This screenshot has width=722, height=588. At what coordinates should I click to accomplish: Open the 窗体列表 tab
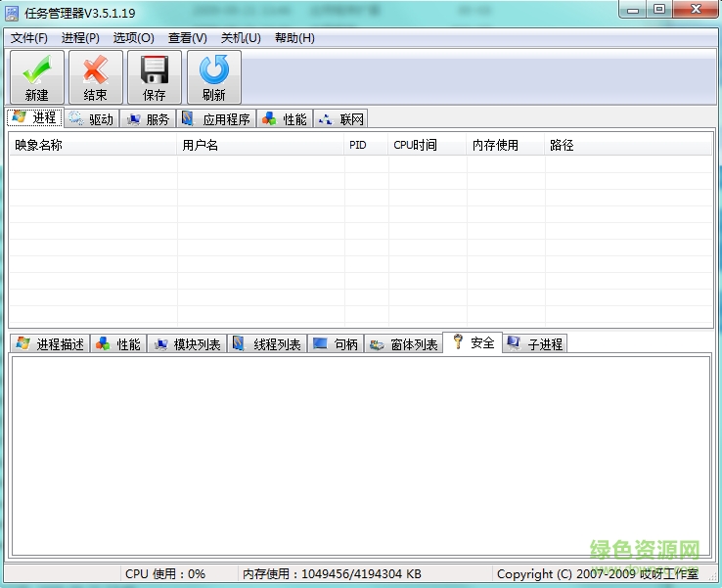pos(404,344)
